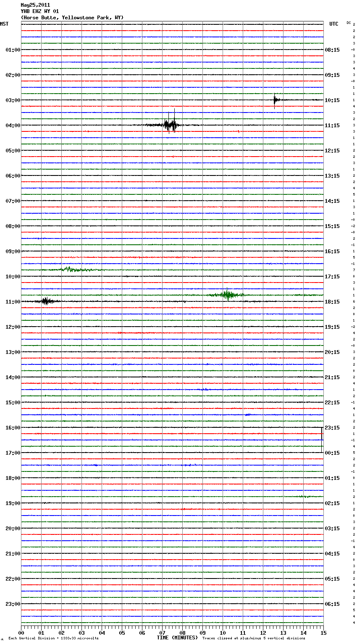Click the MST time zone label

pos(4,24)
